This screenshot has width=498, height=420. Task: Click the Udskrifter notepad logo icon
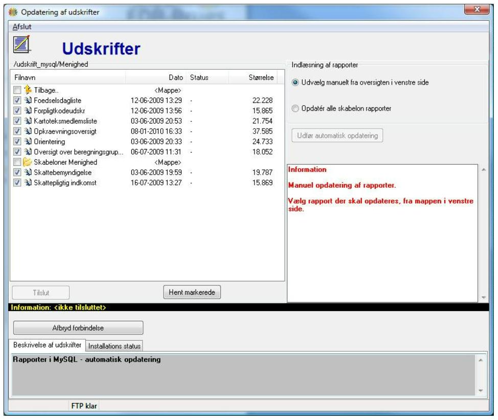(22, 44)
